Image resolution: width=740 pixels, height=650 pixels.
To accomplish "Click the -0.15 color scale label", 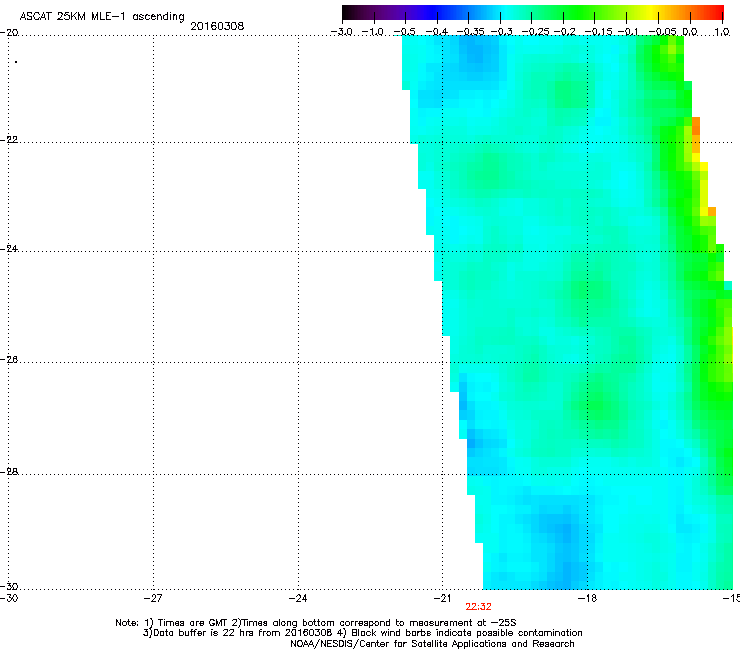I will (x=598, y=32).
